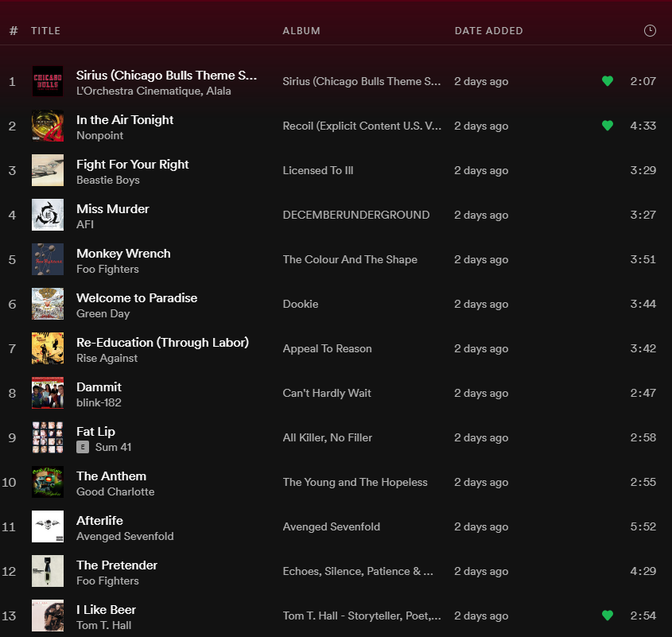Click Licensed To Ill album art thumbnail

[48, 170]
